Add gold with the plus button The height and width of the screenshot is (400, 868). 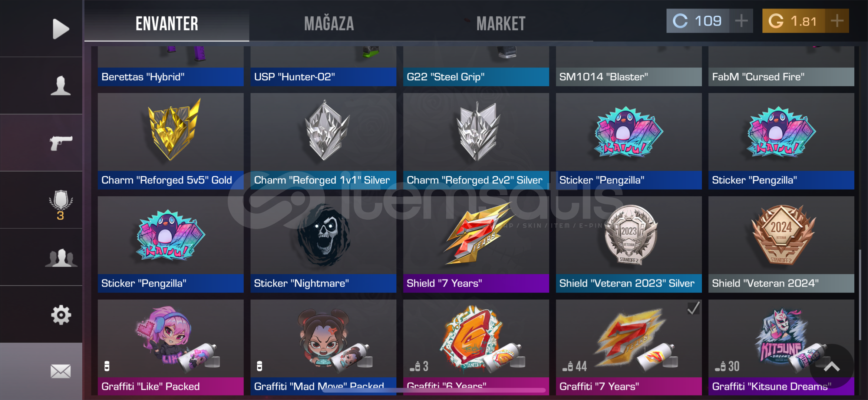coord(837,21)
